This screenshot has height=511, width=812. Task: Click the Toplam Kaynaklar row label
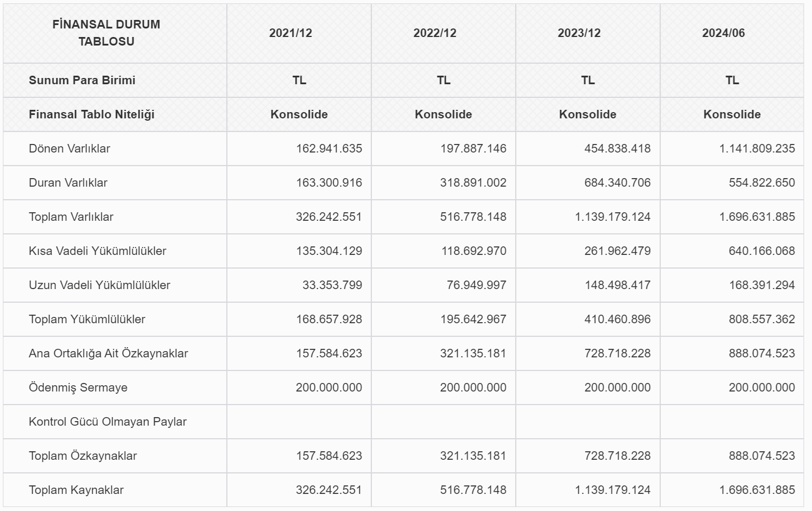[76, 490]
